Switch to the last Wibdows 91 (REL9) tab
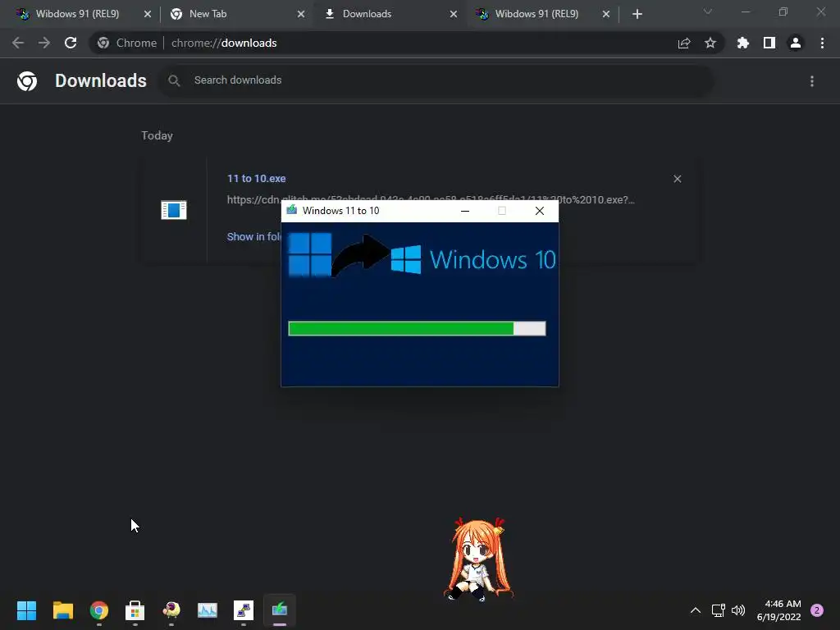This screenshot has height=630, width=840. (x=536, y=14)
